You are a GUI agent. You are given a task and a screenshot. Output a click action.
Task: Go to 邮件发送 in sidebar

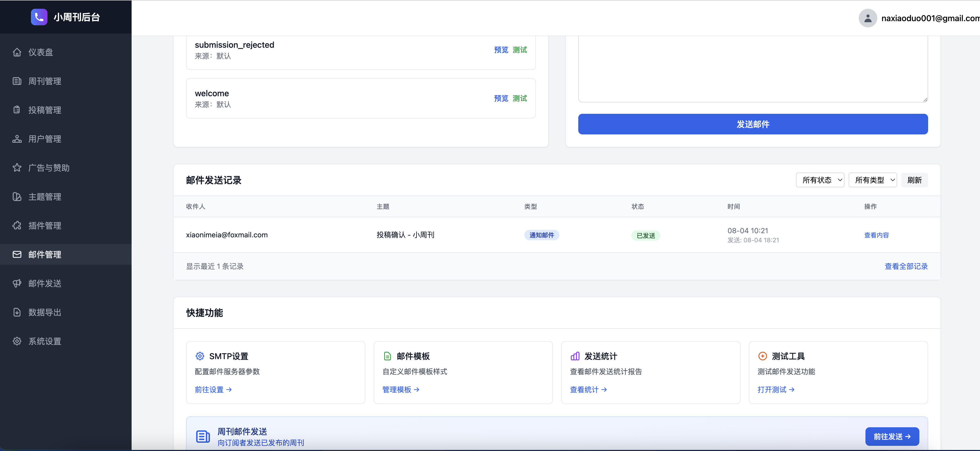pyautogui.click(x=45, y=283)
